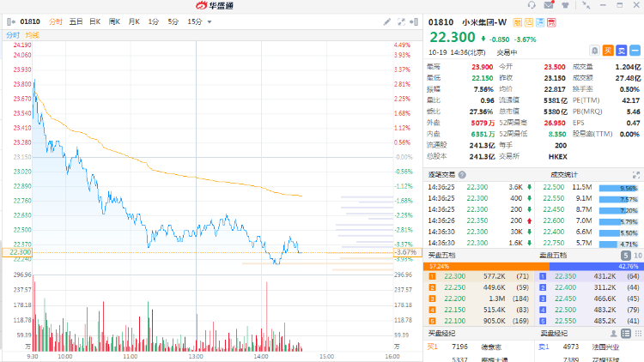
Task: Click the 小米集团-W stock name
Action: pyautogui.click(x=484, y=22)
